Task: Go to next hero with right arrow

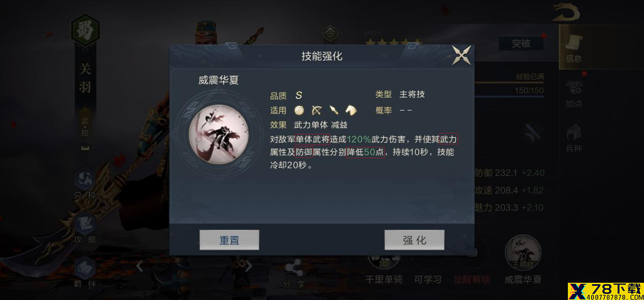Action: pos(249,266)
